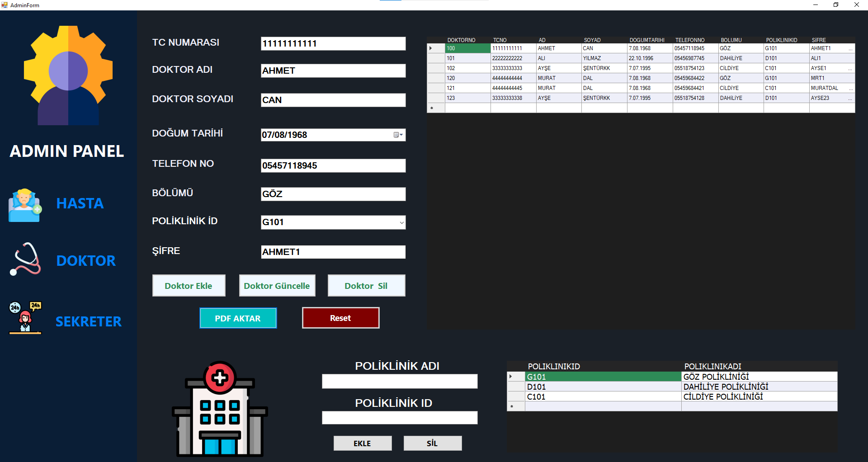This screenshot has height=462, width=868.
Task: Click TCNO cell 44444444445
Action: pyautogui.click(x=514, y=88)
